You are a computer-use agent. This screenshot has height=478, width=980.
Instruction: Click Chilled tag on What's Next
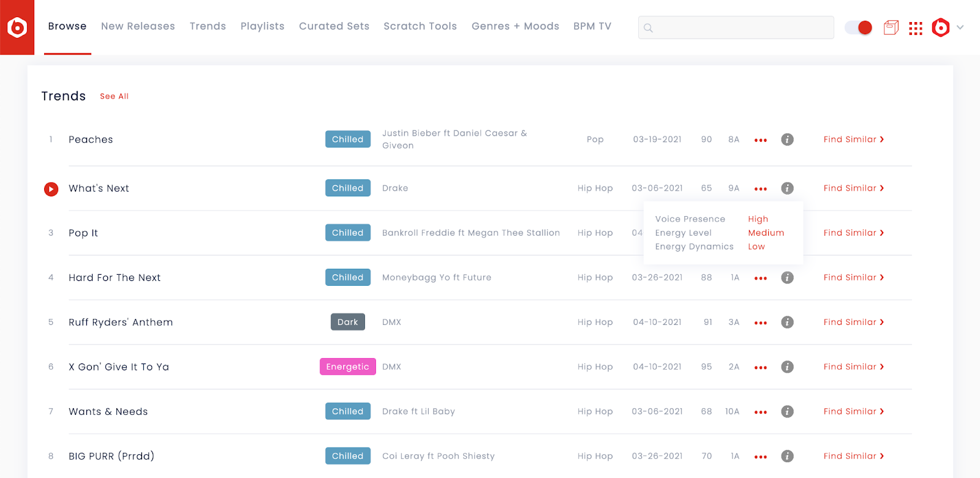[348, 189]
